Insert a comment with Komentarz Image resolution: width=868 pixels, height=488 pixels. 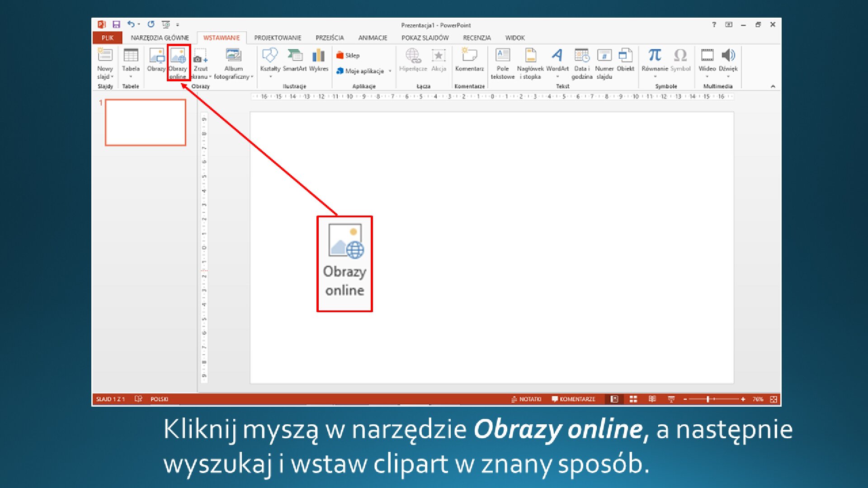(469, 61)
